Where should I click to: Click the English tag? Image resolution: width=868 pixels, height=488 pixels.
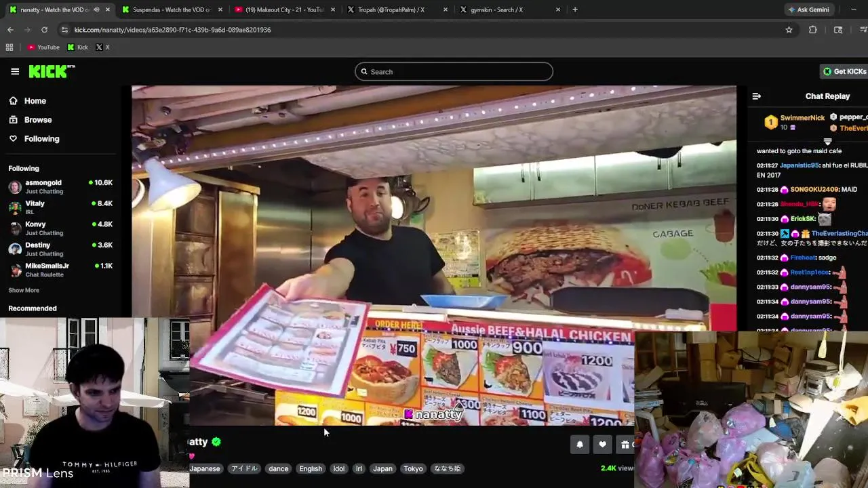click(x=311, y=468)
